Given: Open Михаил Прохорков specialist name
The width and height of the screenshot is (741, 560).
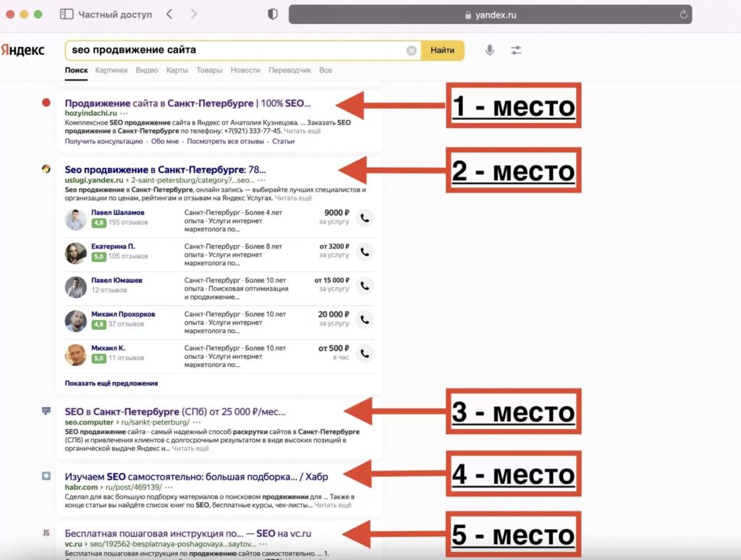Looking at the screenshot, I should tap(123, 314).
